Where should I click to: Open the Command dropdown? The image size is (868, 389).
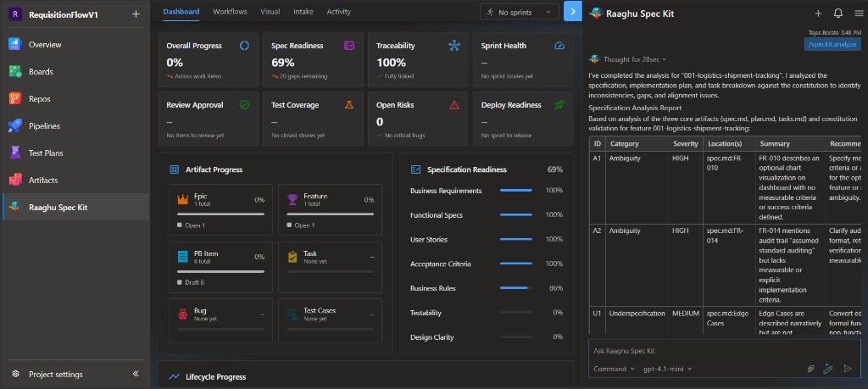614,369
